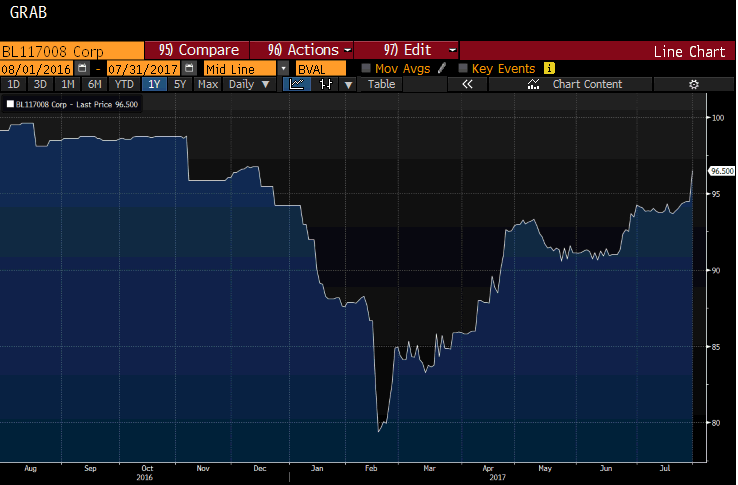Collapse panel with double-left arrow icon

[x=467, y=84]
